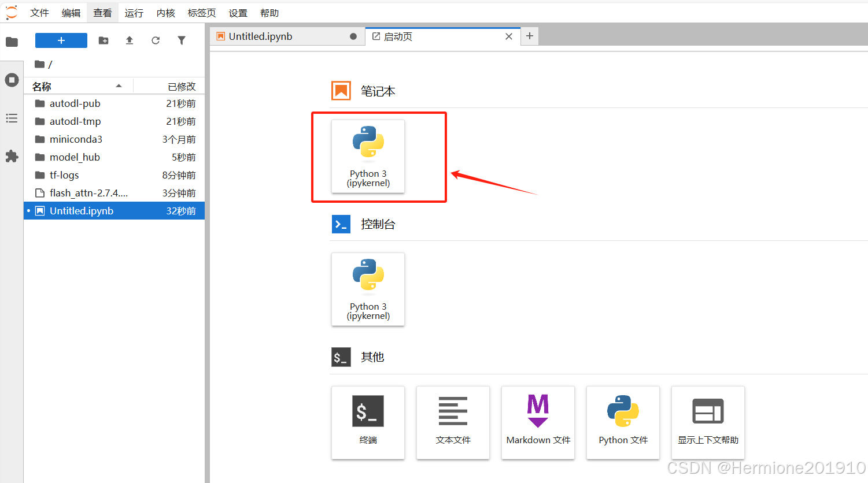Screen dimensions: 868x483
Task: Launch the 终端 terminal
Action: [368, 422]
